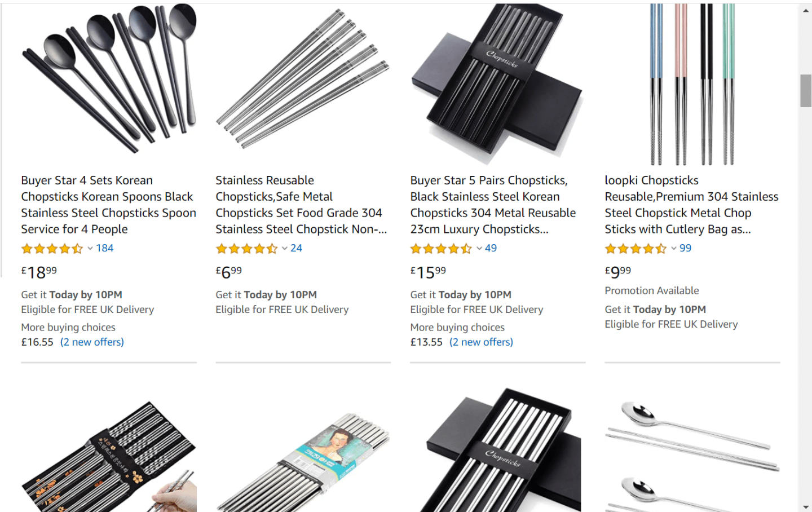Click star rating of Stainless Reusable Chopsticks
The width and height of the screenshot is (812, 512).
point(246,249)
